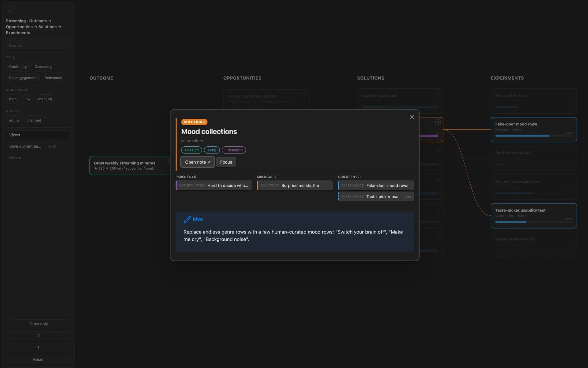This screenshot has width=588, height=368.
Task: Click the 1 design tag
Action: click(192, 150)
